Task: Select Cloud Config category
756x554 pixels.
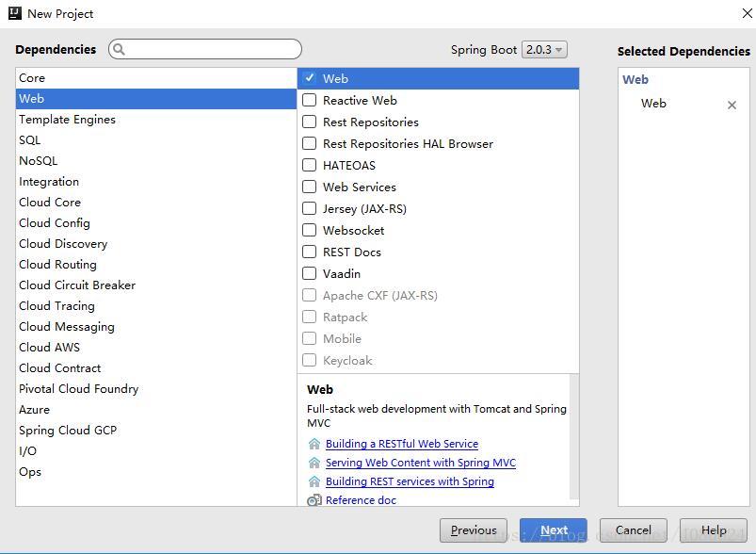Action: [x=155, y=223]
